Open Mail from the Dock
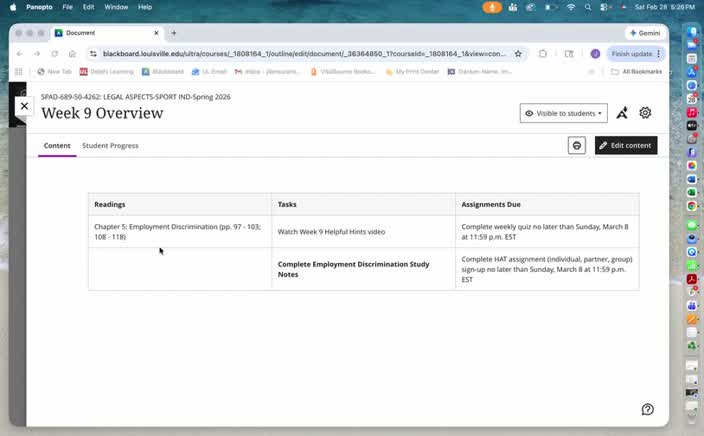Screen dimensions: 704x436 coord(692,44)
